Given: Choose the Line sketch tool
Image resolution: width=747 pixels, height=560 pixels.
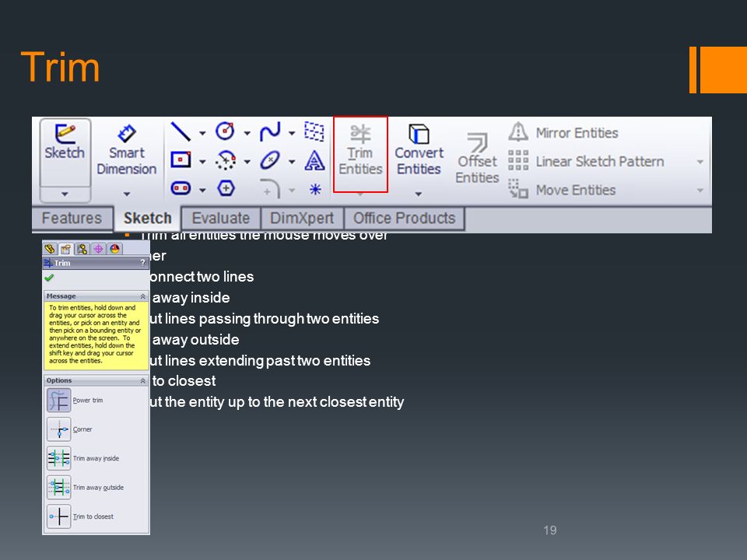Looking at the screenshot, I should [x=181, y=131].
